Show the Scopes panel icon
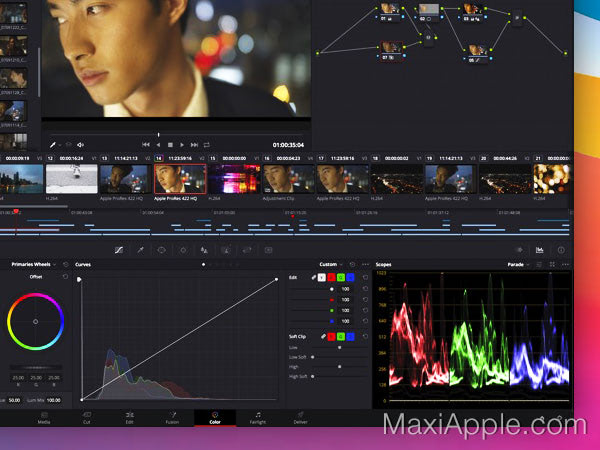600x450 pixels. click(540, 250)
